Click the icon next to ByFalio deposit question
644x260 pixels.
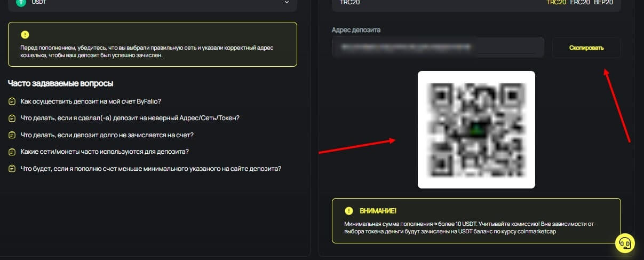(x=12, y=101)
